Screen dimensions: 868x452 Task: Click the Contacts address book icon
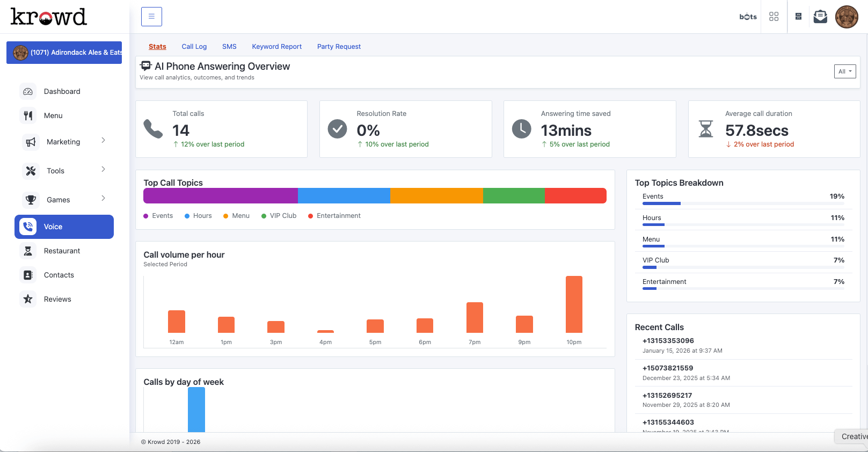click(28, 275)
